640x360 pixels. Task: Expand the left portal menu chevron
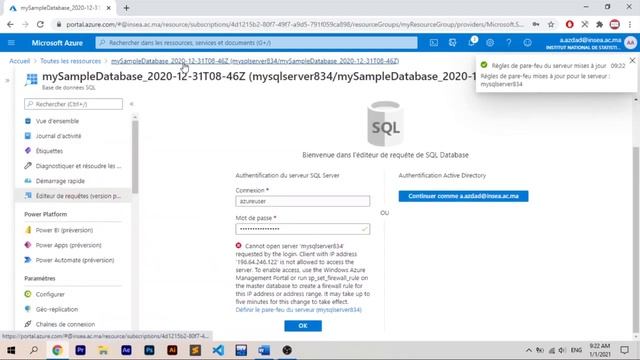pyautogui.click(x=7, y=80)
